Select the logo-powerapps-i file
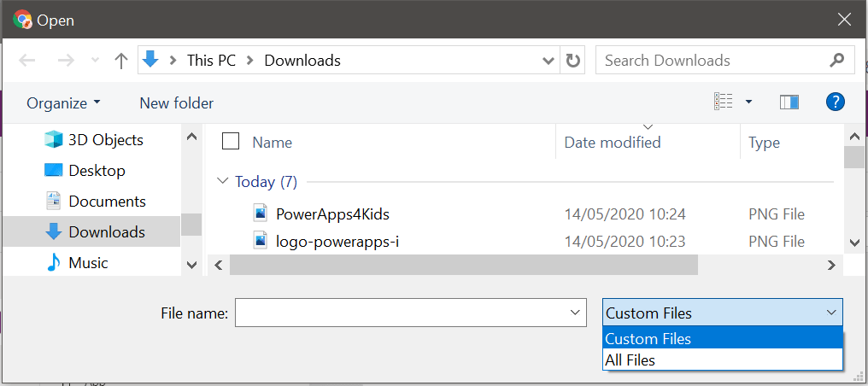 click(337, 242)
